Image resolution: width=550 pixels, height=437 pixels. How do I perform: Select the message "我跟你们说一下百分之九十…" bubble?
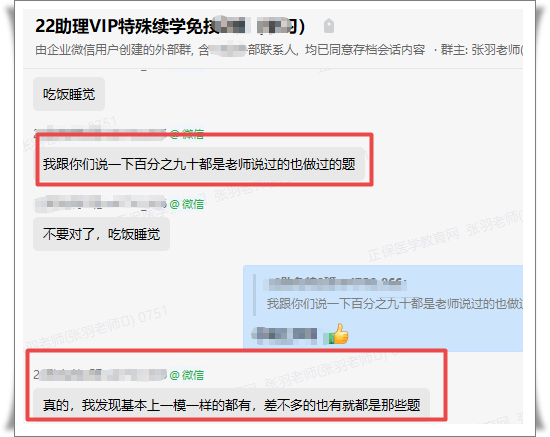[x=199, y=164]
